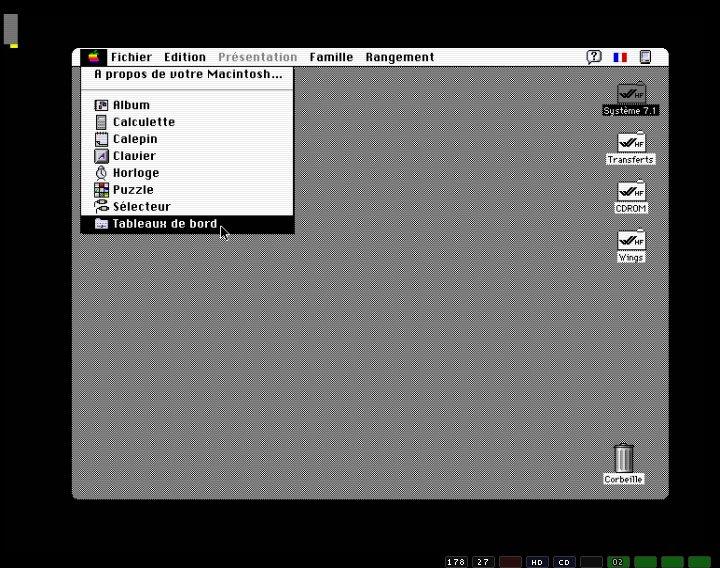Select the Corbeille trash icon
720x568 pixels.
[x=624, y=458]
